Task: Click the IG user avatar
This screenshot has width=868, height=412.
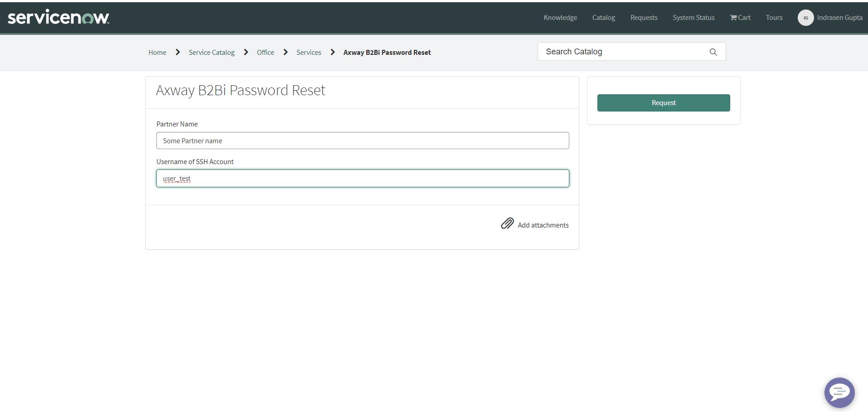Action: point(805,18)
